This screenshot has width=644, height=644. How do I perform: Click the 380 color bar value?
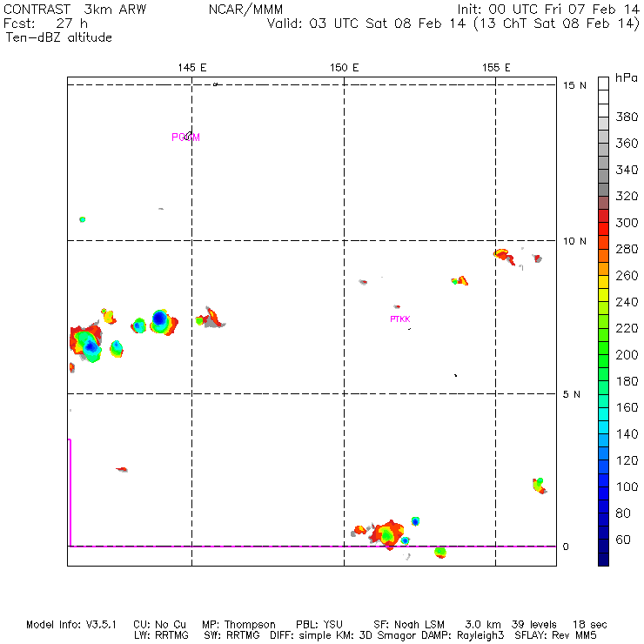tap(627, 117)
